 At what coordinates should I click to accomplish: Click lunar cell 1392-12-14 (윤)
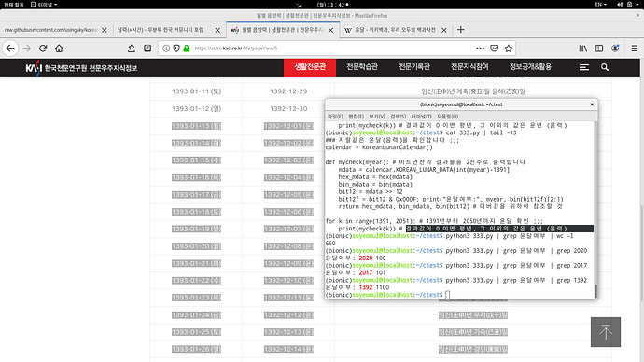(288, 349)
